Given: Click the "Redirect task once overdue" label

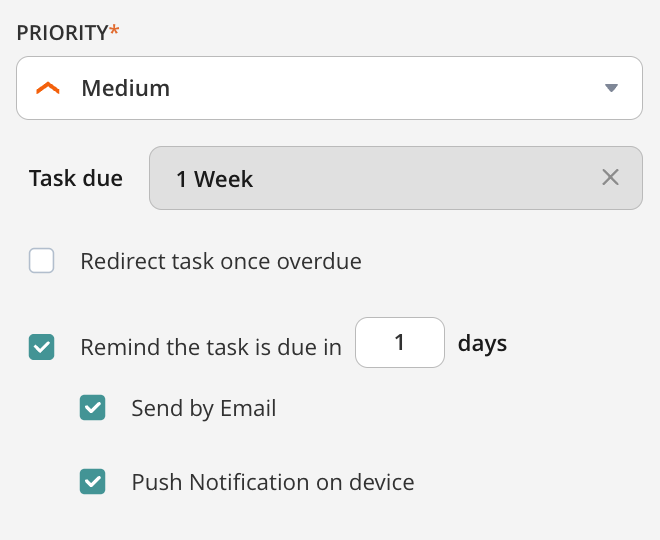Looking at the screenshot, I should [x=221, y=262].
